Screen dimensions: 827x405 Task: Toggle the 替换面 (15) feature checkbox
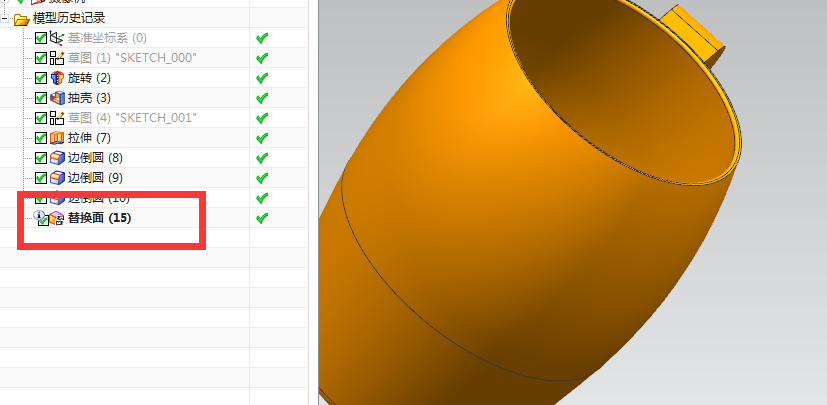tap(43, 221)
